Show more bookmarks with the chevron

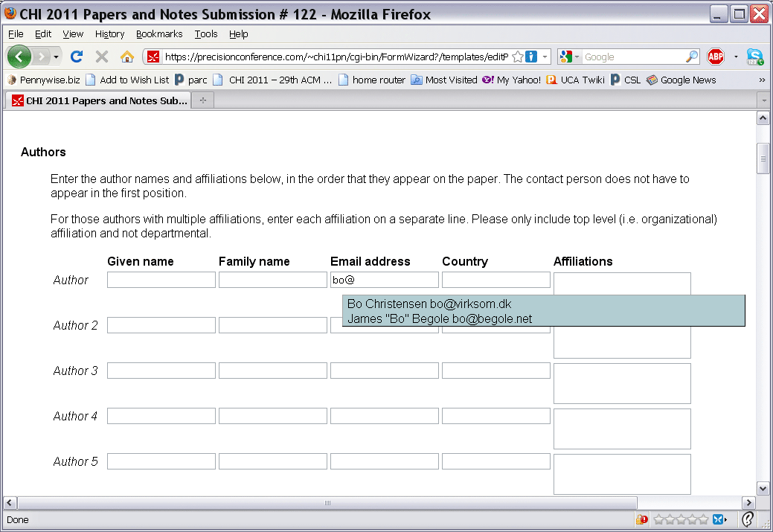pos(762,80)
